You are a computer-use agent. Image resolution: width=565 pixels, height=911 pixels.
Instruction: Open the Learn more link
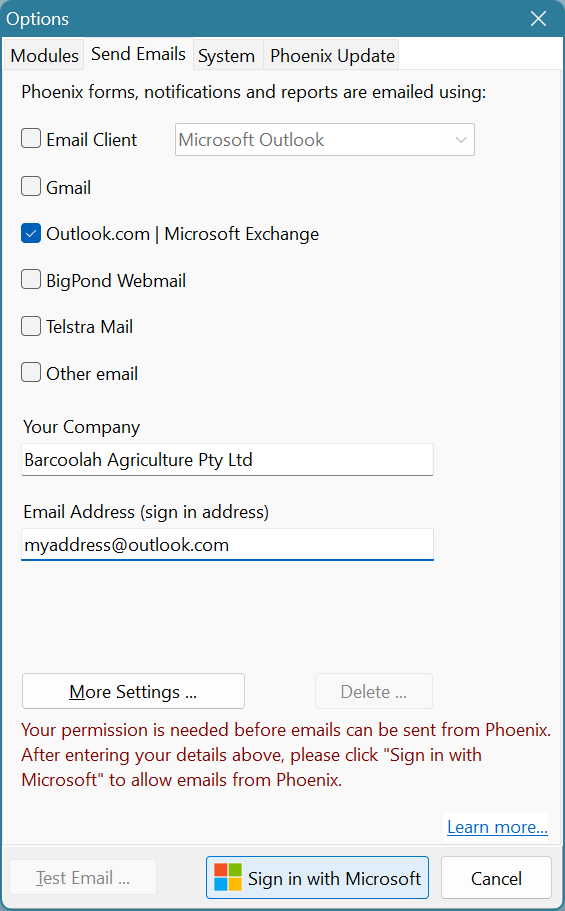(x=497, y=827)
